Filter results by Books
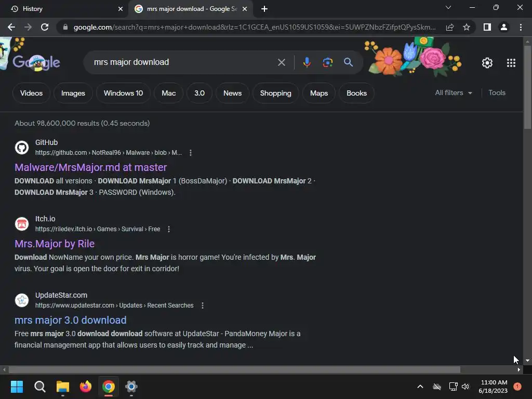Screen dimensions: 532x399 click(x=356, y=93)
